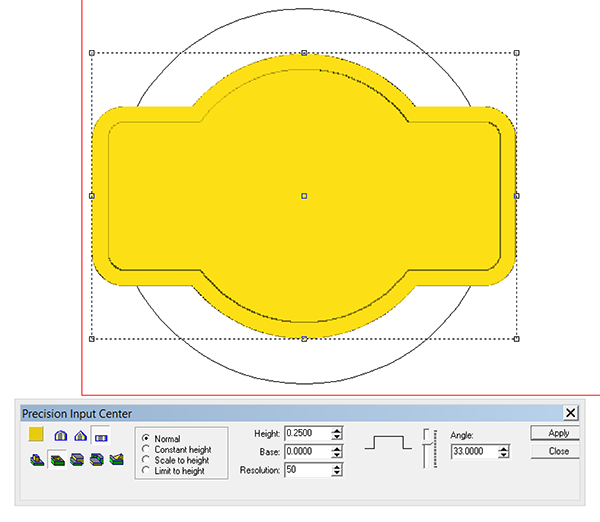Click the bottom-right selection handle
Screen dimensions: 600x522
click(516, 339)
